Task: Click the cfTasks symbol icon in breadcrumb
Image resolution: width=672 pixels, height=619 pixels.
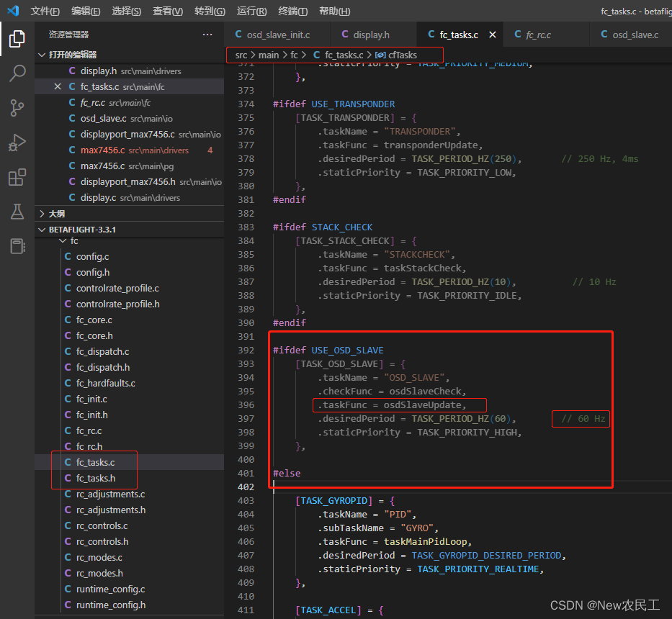Action: pyautogui.click(x=380, y=55)
